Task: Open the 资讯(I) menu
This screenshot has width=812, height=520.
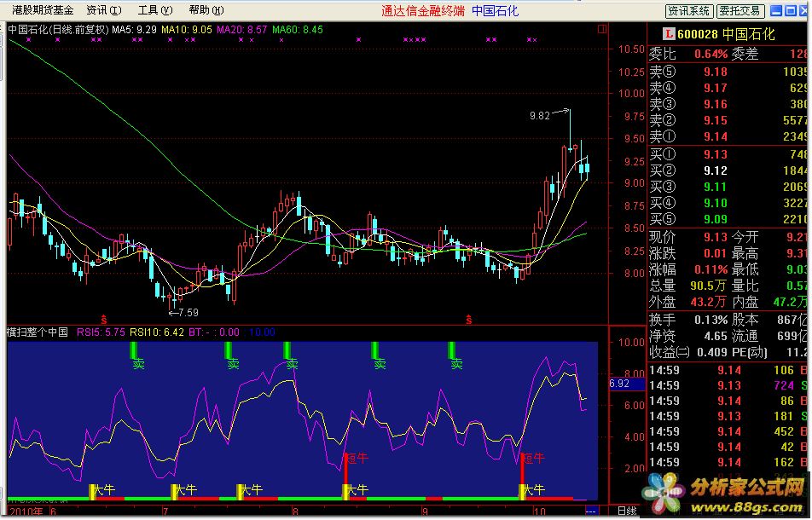Action: tap(103, 10)
